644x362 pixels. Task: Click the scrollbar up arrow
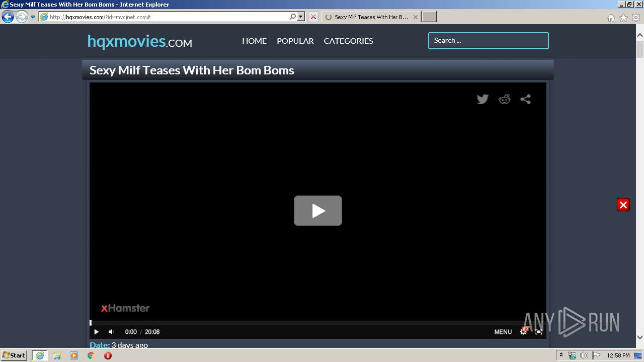(x=640, y=36)
